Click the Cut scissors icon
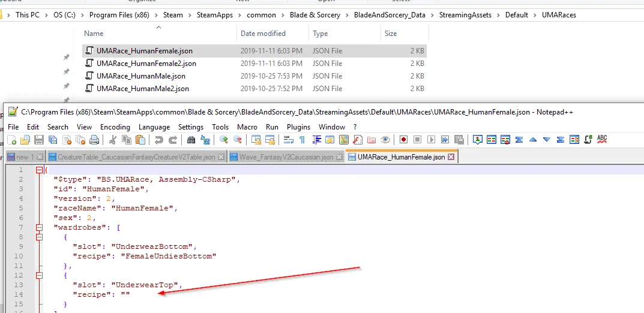The width and height of the screenshot is (644, 313). coord(112,140)
